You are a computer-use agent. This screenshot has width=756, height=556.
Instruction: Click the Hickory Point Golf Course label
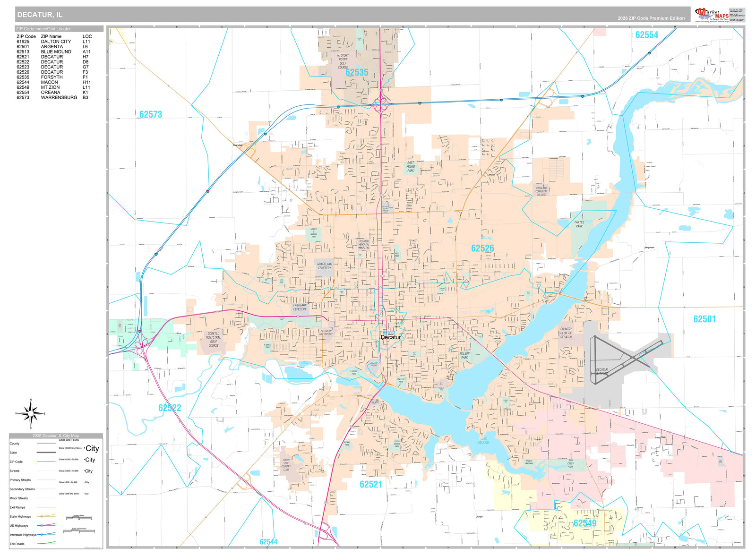[x=343, y=61]
